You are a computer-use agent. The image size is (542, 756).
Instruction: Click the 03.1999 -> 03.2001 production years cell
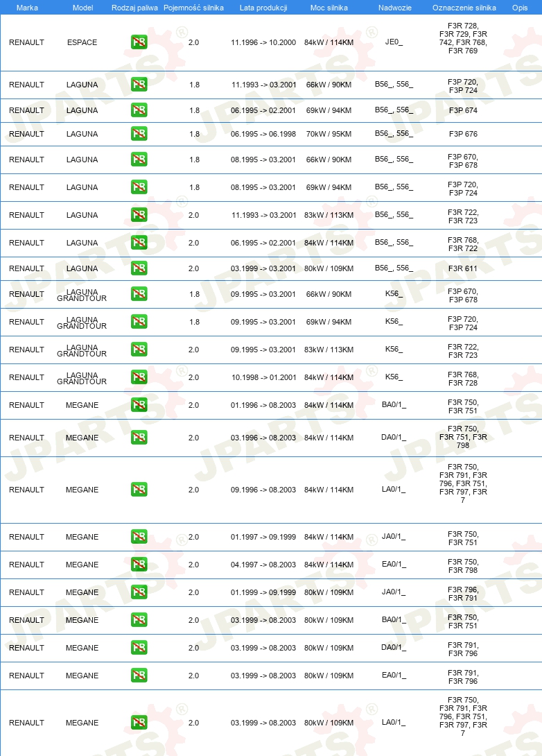click(263, 268)
